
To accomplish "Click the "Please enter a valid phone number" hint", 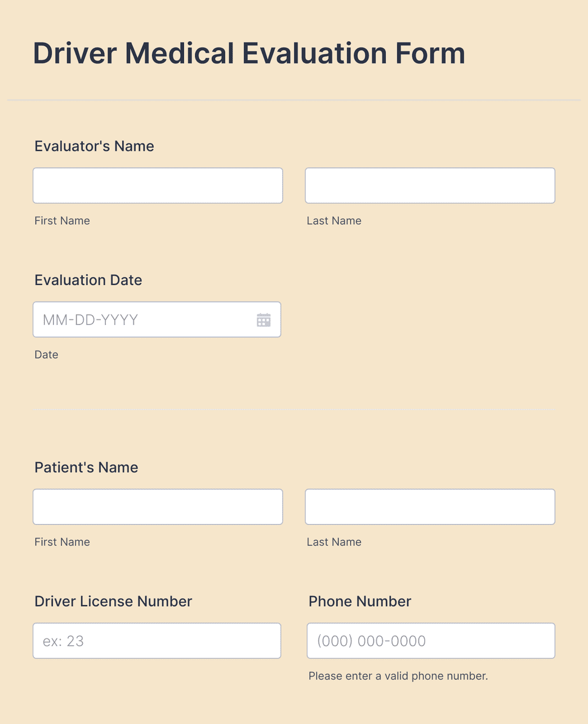I will coord(398,676).
